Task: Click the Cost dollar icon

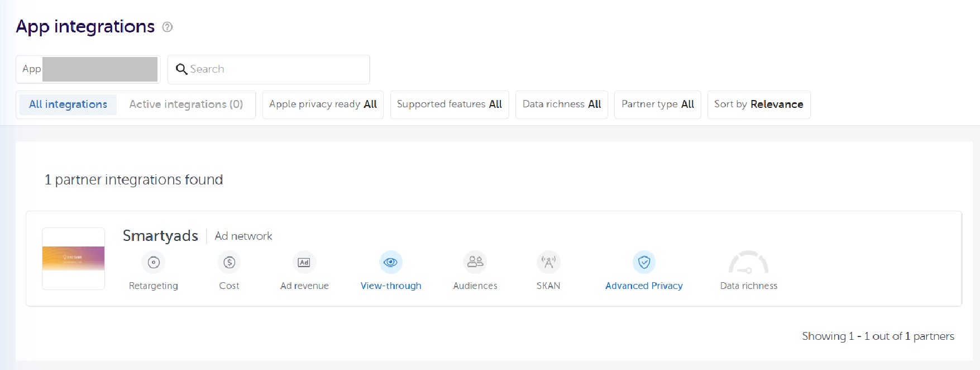Action: [x=229, y=262]
